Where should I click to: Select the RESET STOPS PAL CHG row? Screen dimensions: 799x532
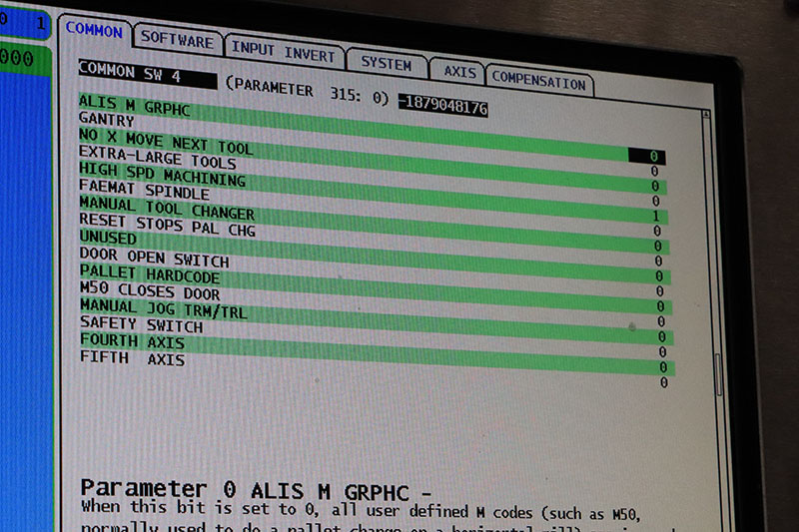375,241
